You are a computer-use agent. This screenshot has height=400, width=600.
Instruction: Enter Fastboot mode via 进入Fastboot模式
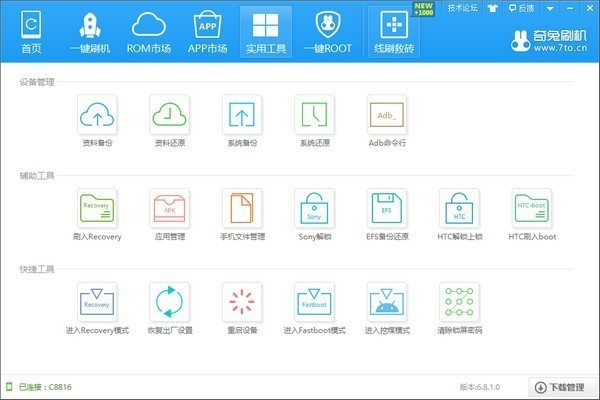315,302
